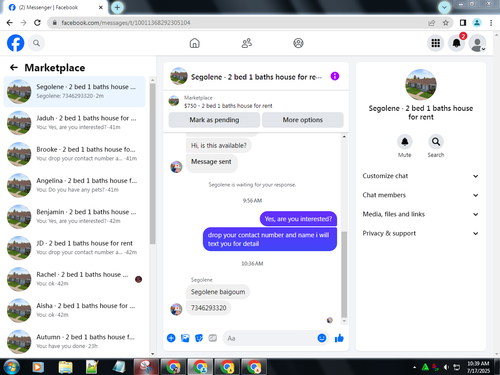Image resolution: width=500 pixels, height=375 pixels.
Task: Open the Facebook logo home link
Action: point(16,43)
